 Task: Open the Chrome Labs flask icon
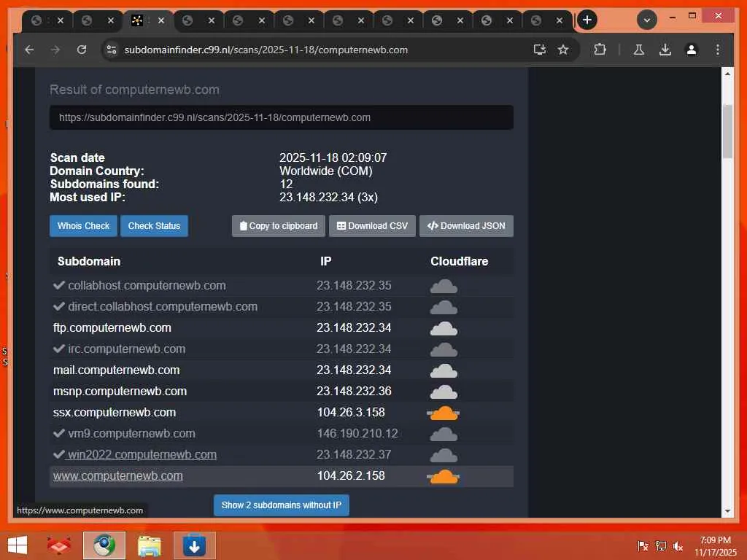639,50
